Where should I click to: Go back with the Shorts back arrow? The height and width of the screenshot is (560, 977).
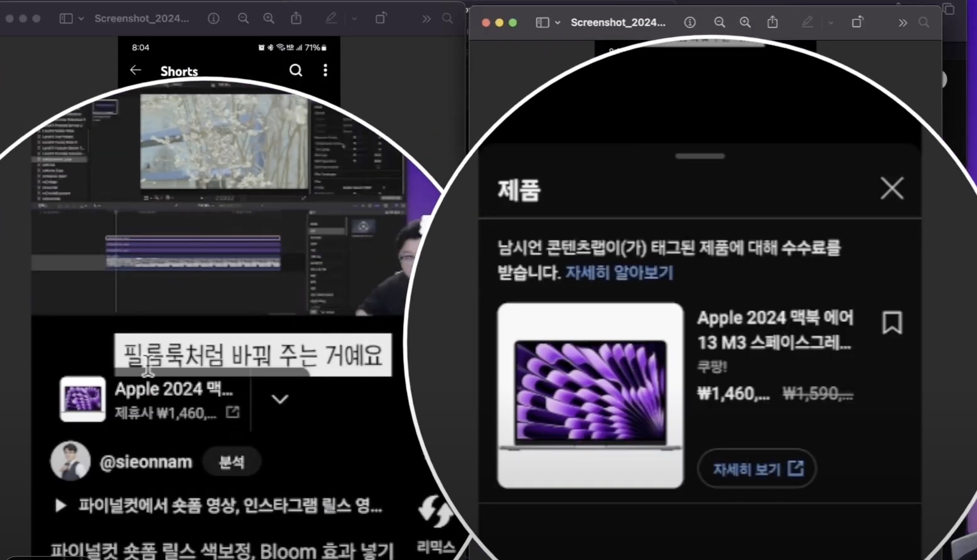coord(136,70)
